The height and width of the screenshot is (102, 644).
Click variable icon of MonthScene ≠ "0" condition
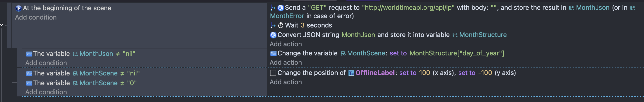[x=29, y=83]
